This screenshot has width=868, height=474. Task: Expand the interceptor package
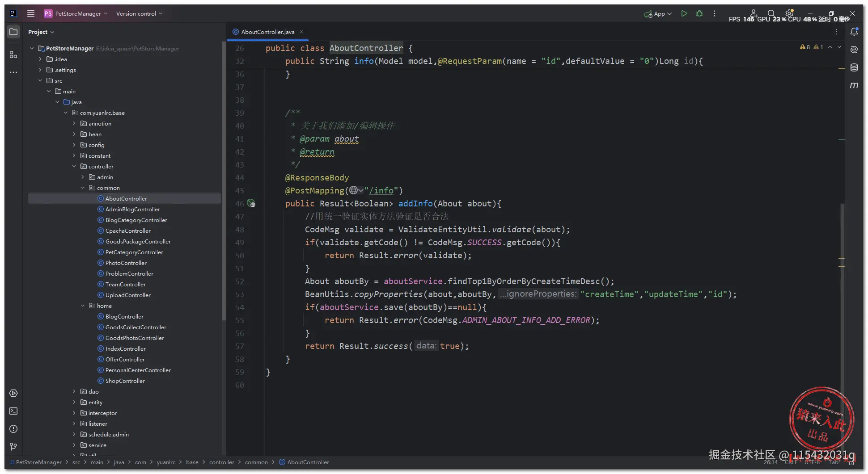tap(74, 413)
